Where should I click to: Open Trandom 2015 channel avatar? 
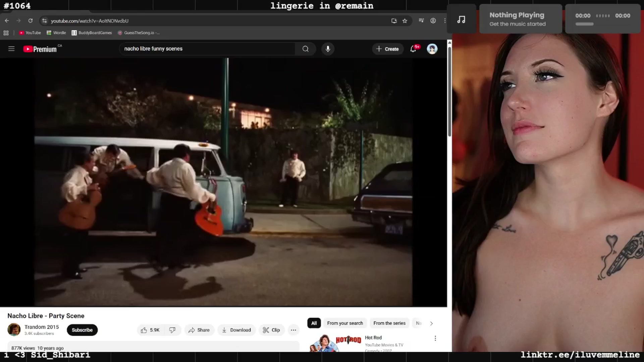(14, 330)
